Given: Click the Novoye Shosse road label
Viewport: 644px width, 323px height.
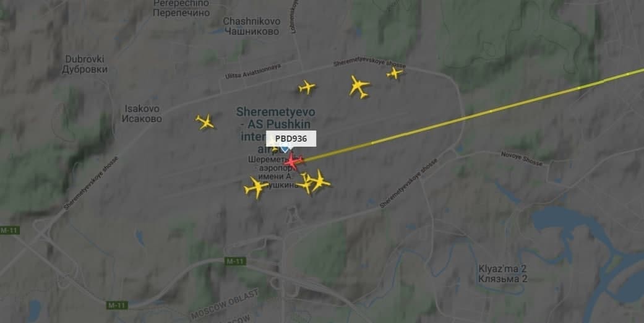Looking at the screenshot, I should 522,158.
